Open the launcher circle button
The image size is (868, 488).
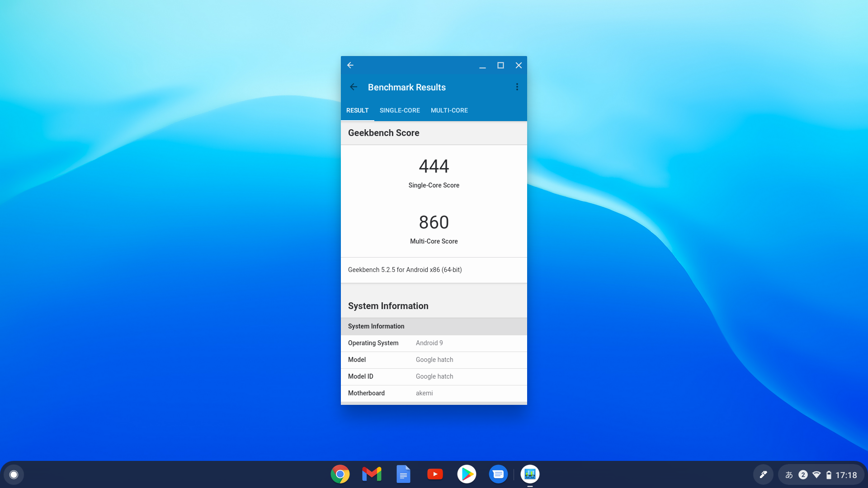(x=14, y=474)
